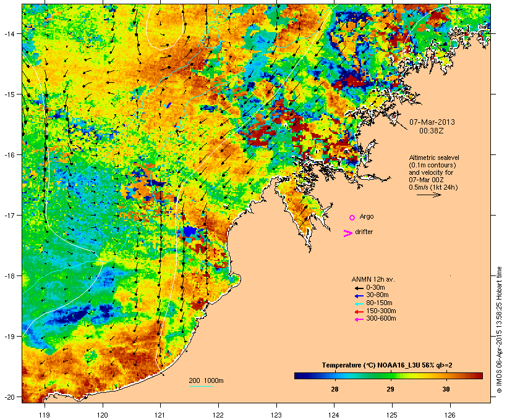Click the Argo legend label

point(367,216)
